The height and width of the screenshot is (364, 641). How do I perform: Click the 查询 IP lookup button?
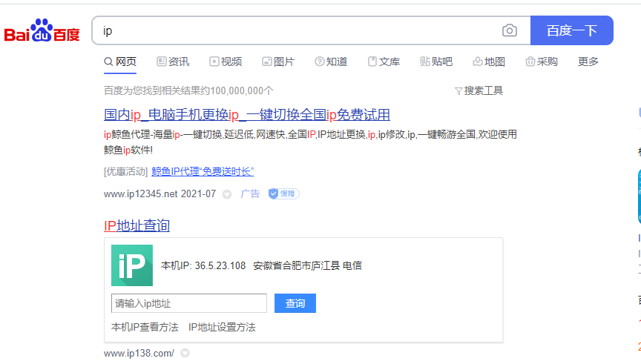(295, 303)
